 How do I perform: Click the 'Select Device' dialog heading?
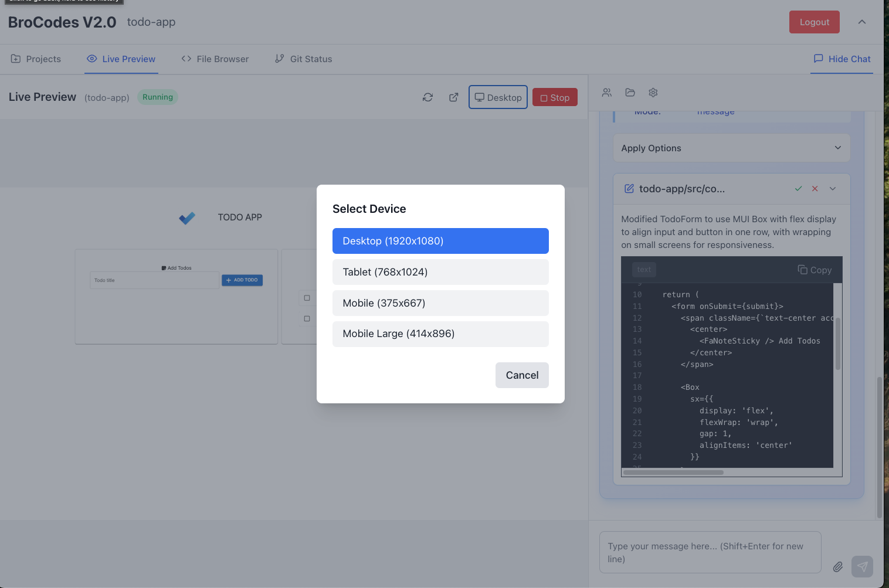(369, 209)
